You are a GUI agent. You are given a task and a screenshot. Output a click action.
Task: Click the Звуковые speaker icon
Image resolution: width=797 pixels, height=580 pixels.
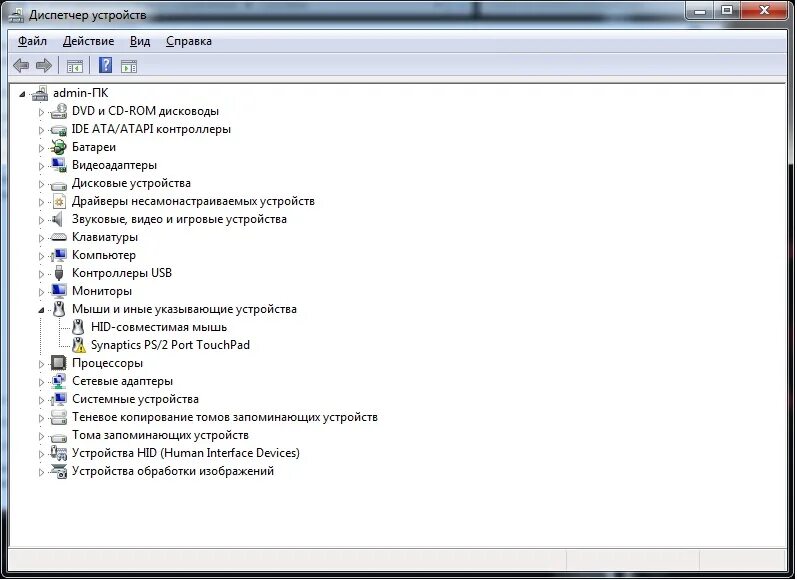[x=58, y=219]
